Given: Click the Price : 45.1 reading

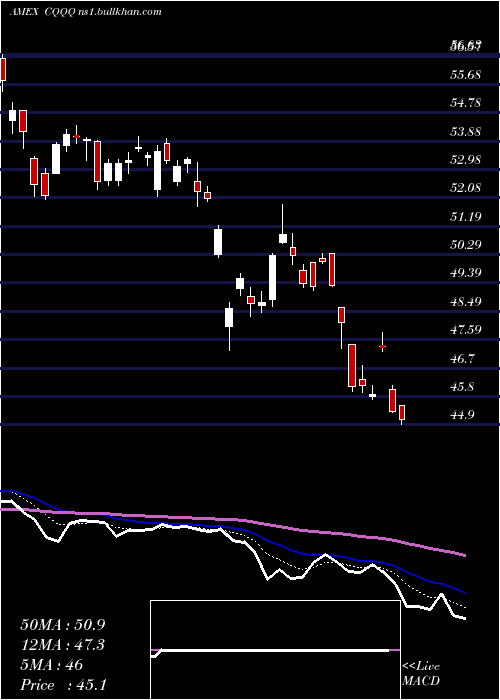Looking at the screenshot, I should pyautogui.click(x=63, y=685).
